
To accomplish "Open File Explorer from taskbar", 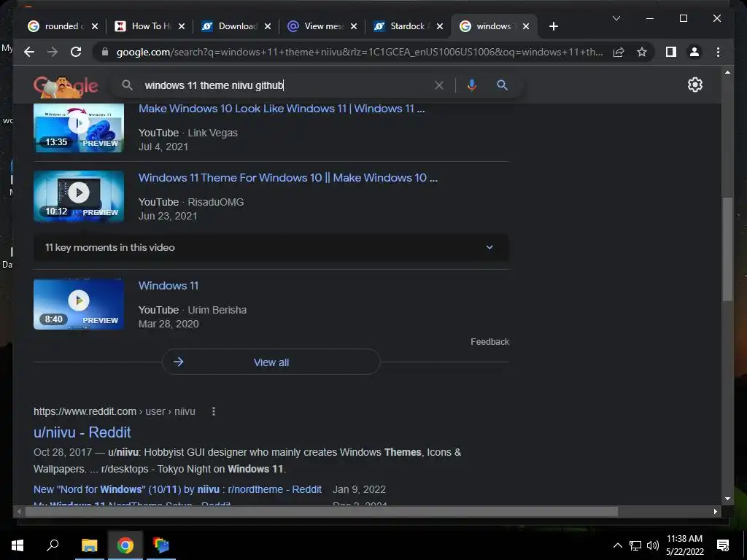I will [x=89, y=545].
